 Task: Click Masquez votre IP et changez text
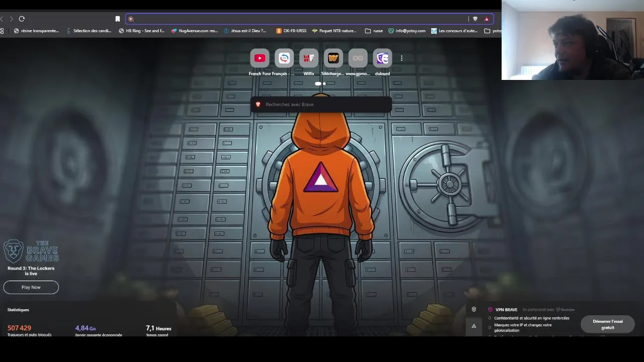(523, 328)
